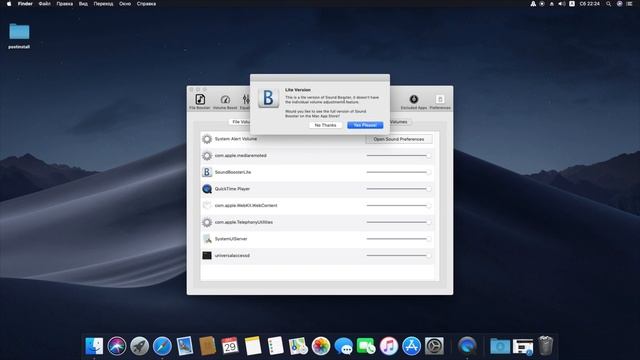Switch to the File Volume tab
Screen dimensions: 640x360
(240, 122)
